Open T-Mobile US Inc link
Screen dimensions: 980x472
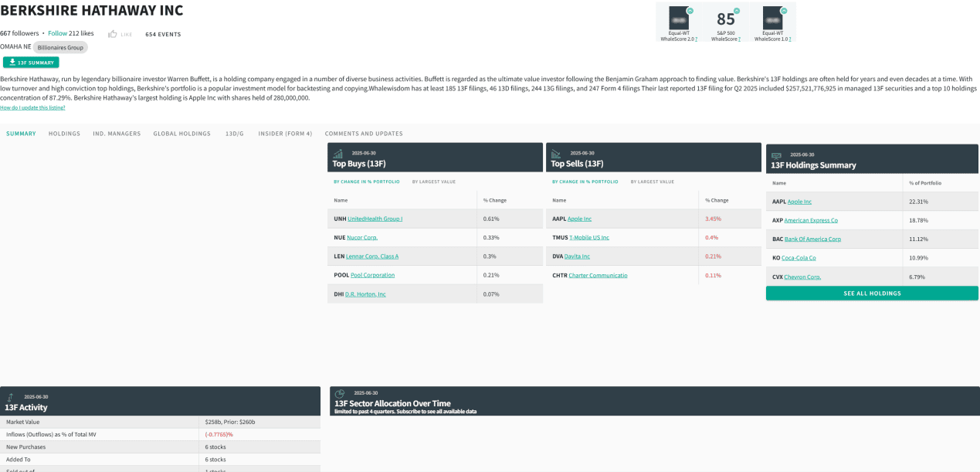589,237
